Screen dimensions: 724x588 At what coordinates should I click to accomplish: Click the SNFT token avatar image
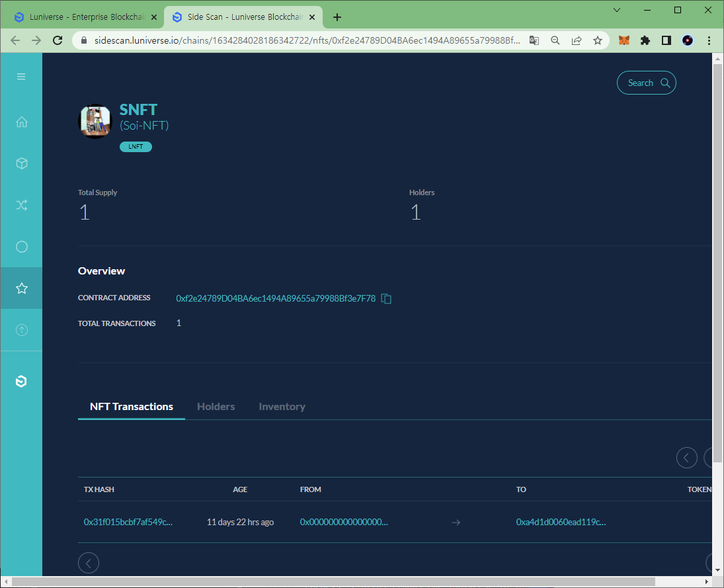tap(95, 121)
